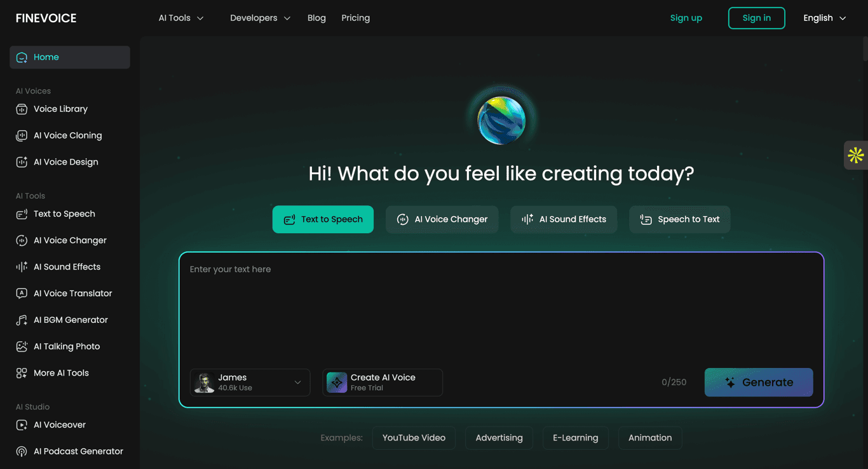Open Voice Library from sidebar icon
The width and height of the screenshot is (868, 469).
pos(22,109)
